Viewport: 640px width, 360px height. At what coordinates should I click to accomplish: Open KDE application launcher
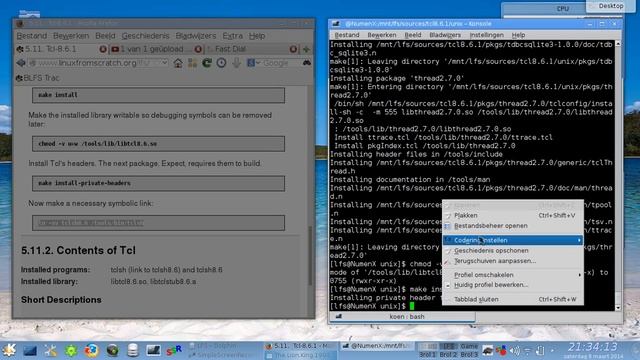9,350
